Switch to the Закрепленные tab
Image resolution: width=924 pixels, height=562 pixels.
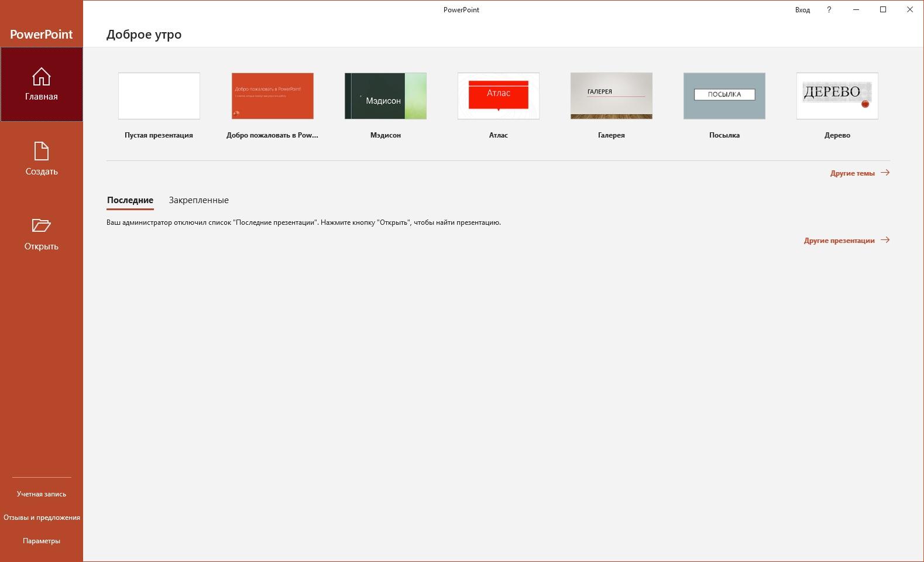[x=198, y=200]
